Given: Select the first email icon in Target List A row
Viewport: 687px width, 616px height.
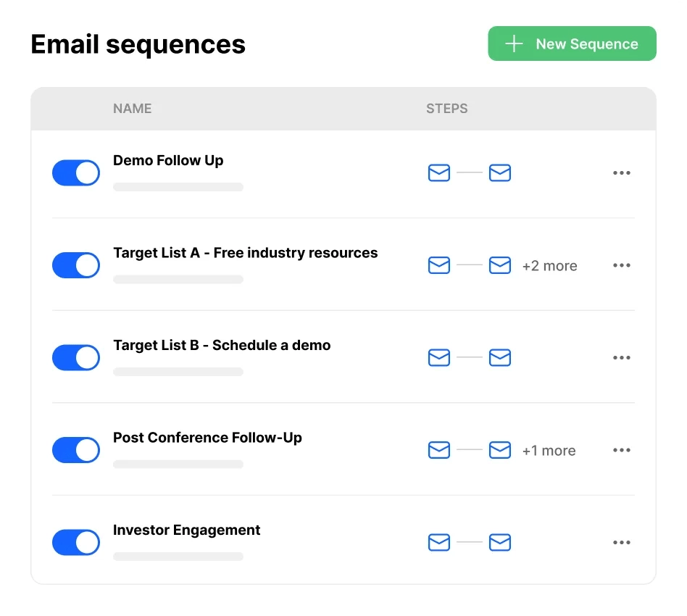Looking at the screenshot, I should click(x=438, y=265).
